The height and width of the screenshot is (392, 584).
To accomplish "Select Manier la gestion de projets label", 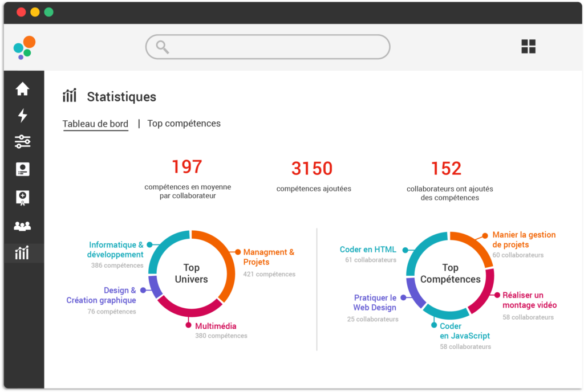I will [x=524, y=240].
